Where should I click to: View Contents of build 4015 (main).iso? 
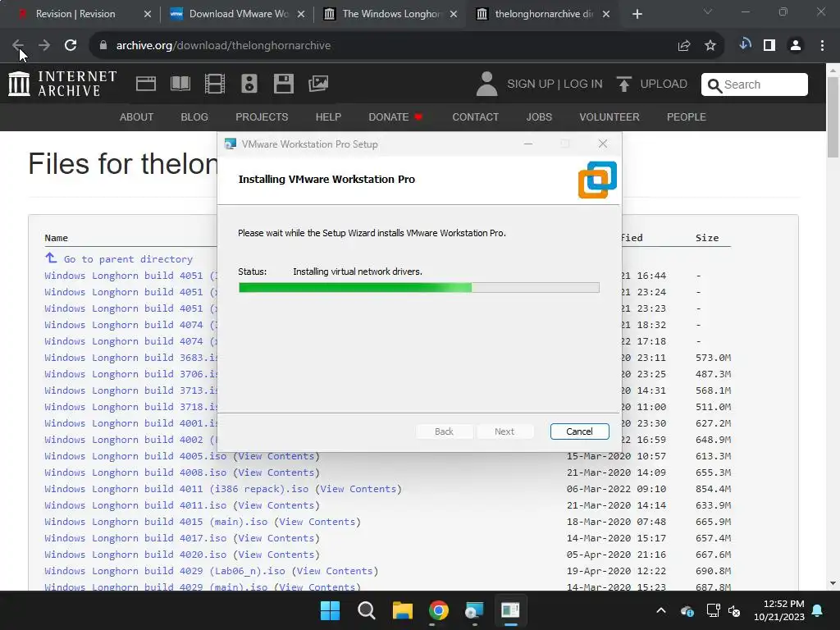(317, 522)
